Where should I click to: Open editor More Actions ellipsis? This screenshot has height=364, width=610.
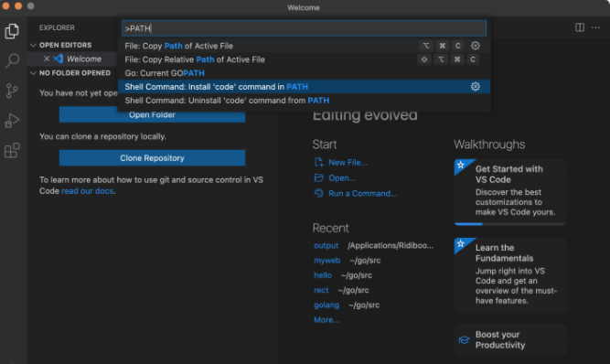pyautogui.click(x=595, y=27)
